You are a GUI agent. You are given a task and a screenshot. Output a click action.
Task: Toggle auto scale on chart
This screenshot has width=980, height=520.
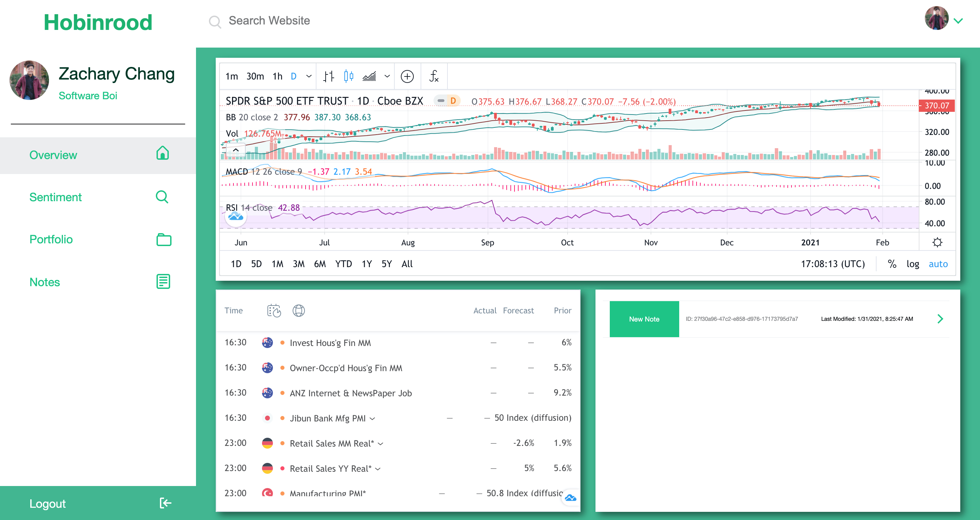[x=938, y=264]
